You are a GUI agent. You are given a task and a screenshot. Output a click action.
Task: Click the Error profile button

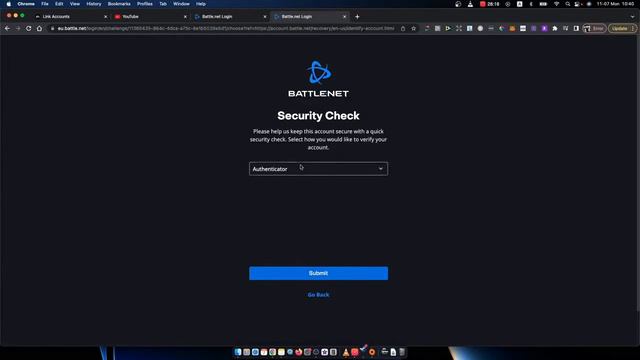tap(595, 29)
